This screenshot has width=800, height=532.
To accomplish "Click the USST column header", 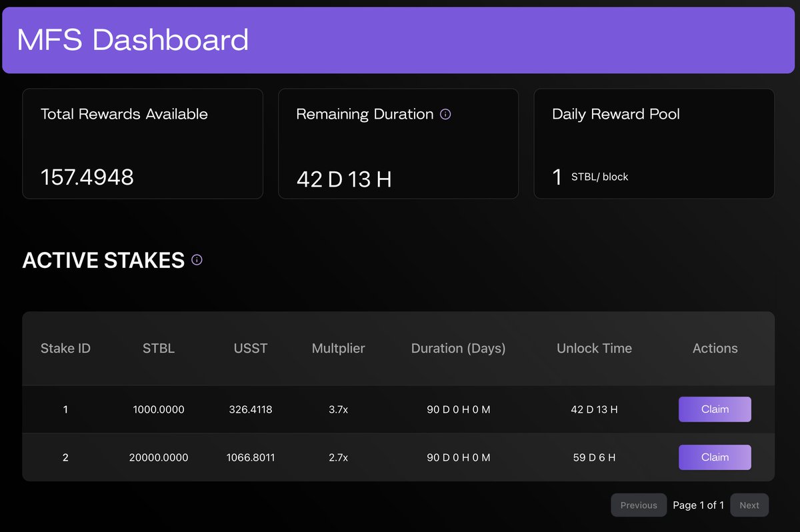I will (x=250, y=348).
